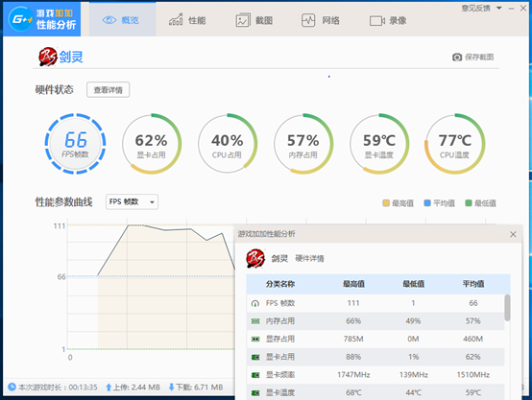Click the 剑灵 game icon in header

coord(47,57)
